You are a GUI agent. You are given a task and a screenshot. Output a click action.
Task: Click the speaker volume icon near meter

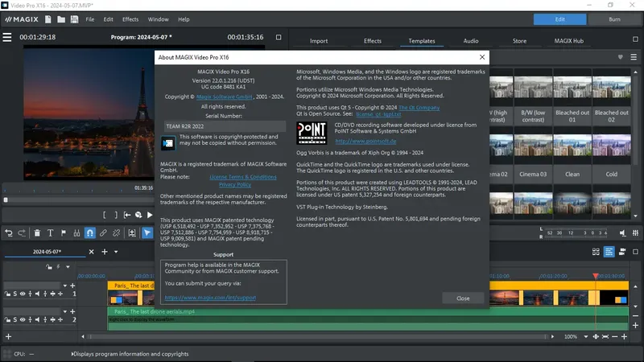point(622,232)
